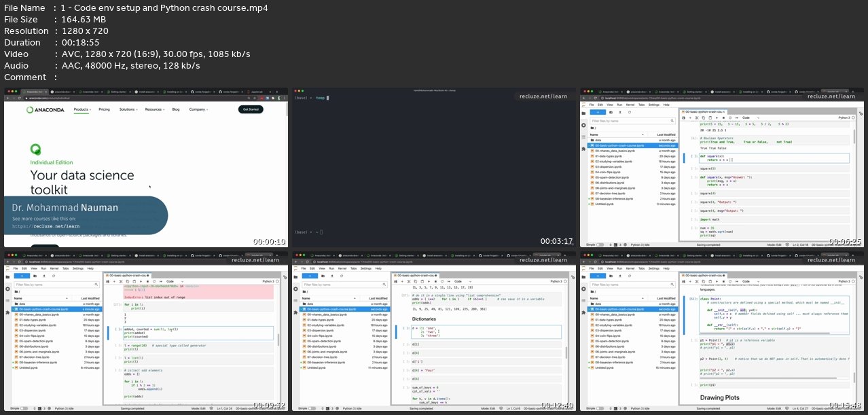Click the Get Started button on the Anaconda page

250,109
